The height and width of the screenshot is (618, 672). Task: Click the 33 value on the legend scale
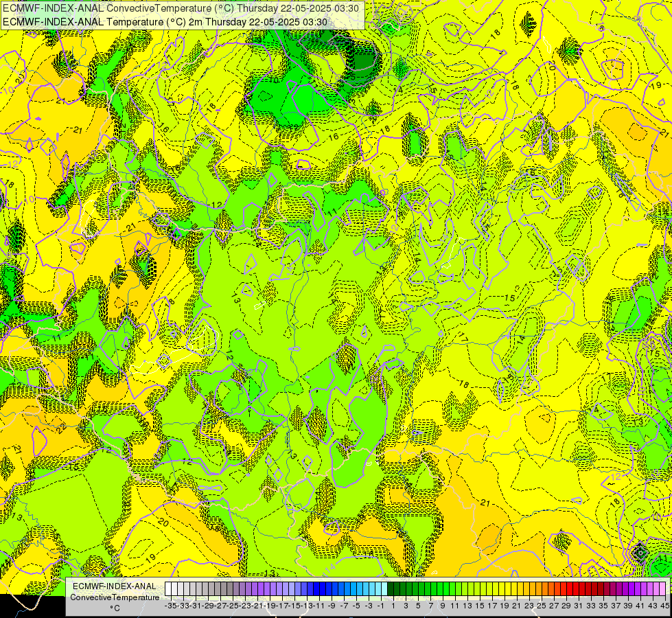tap(592, 606)
